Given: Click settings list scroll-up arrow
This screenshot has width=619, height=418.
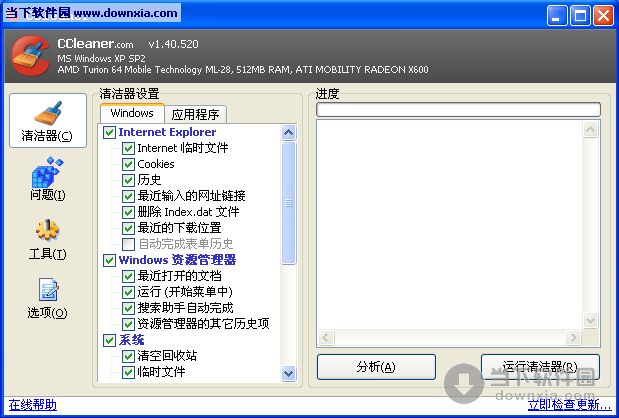Looking at the screenshot, I should click(x=289, y=133).
